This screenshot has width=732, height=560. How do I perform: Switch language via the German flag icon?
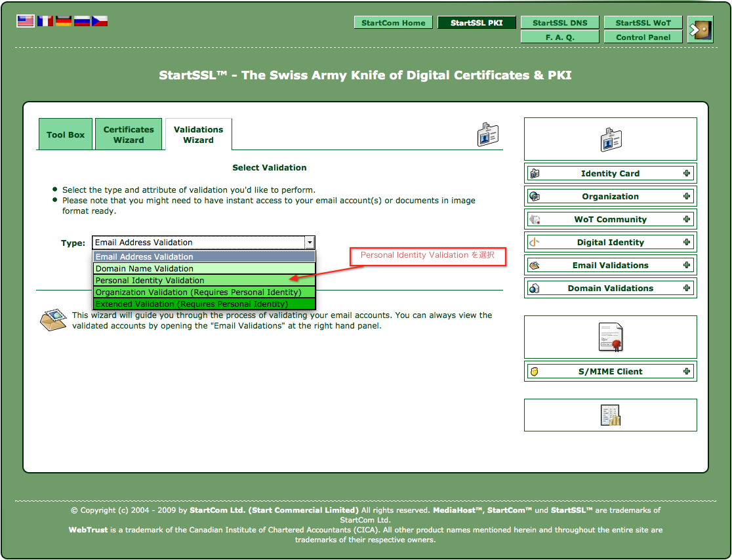point(64,21)
